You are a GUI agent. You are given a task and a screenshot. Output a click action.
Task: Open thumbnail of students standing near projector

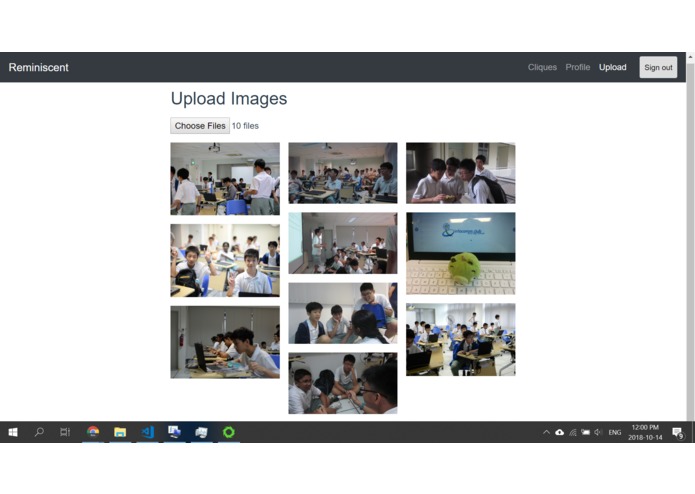click(225, 179)
